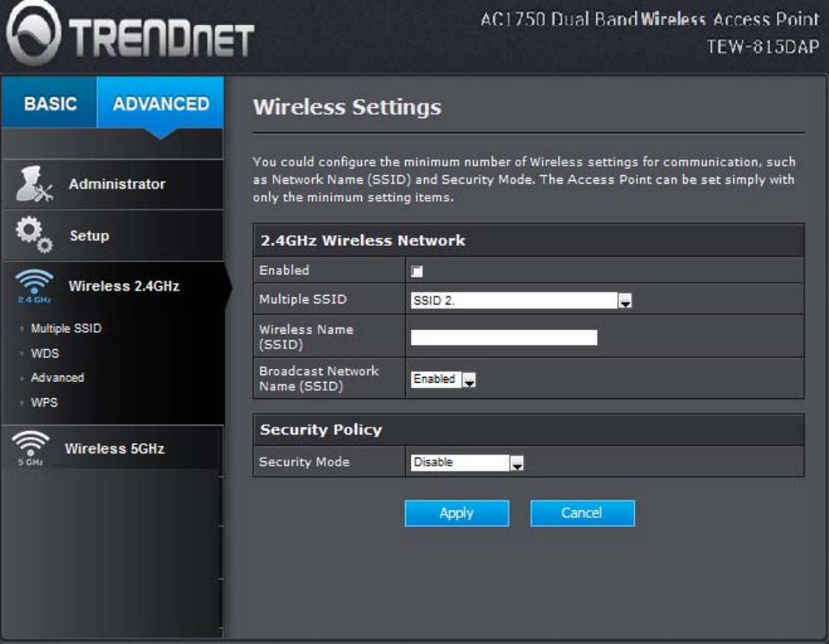Focus the Wireless Name (SSID) input field
This screenshot has width=829, height=644.
[504, 337]
